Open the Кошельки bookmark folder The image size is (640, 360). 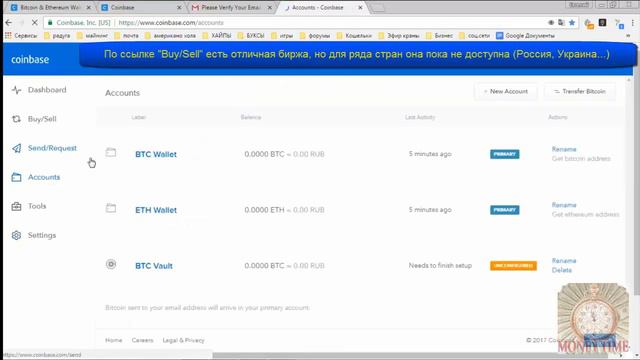click(x=354, y=36)
